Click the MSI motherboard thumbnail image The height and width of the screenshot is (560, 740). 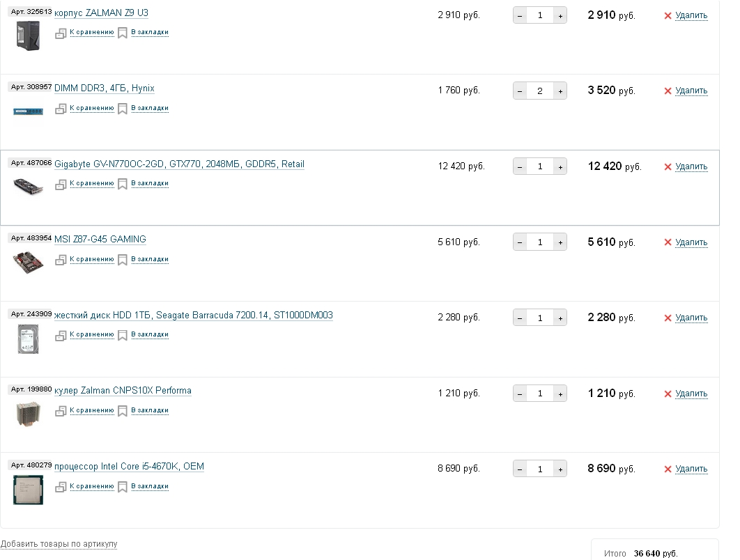pos(28,262)
